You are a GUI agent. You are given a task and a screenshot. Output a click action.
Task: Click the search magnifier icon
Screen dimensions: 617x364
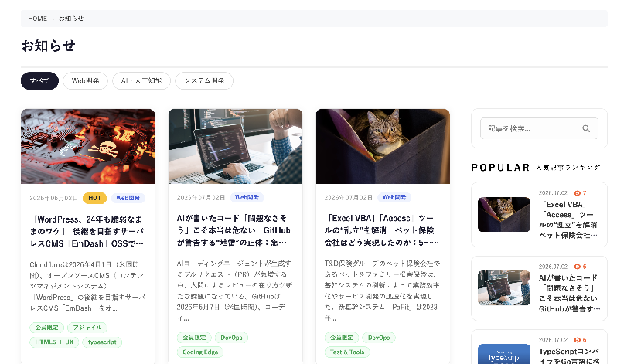[586, 129]
